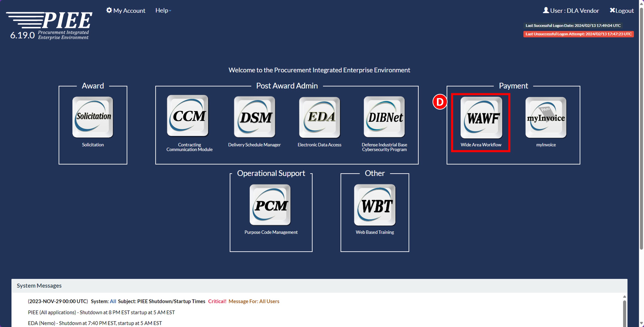The width and height of the screenshot is (644, 327).
Task: Click the Welcome heading text
Action: [319, 70]
